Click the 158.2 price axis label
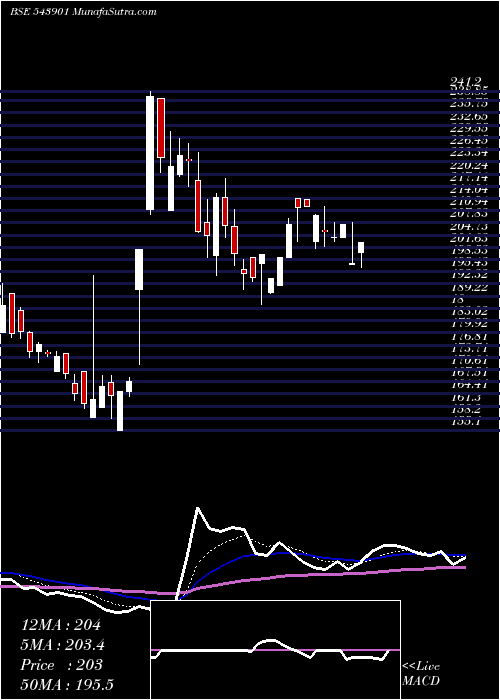Image resolution: width=500 pixels, height=700 pixels. click(x=466, y=410)
